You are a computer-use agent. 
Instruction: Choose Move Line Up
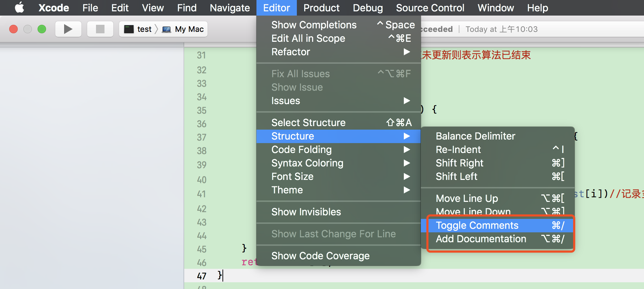pos(498,198)
